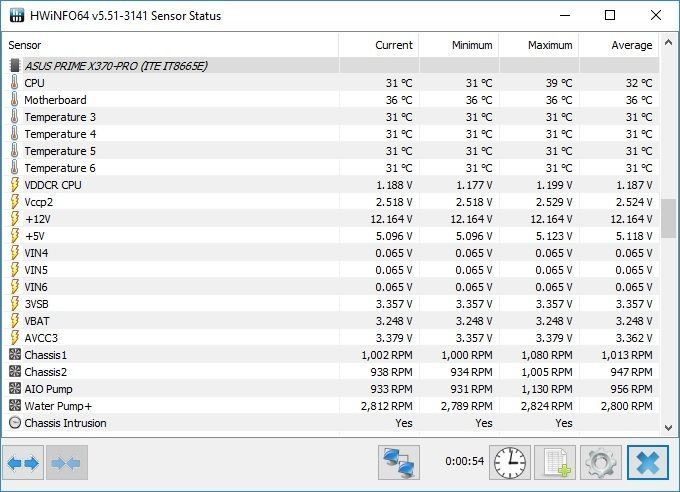Select the Temperature 4 sensor row label
Image resolution: width=680 pixels, height=492 pixels.
[60, 134]
